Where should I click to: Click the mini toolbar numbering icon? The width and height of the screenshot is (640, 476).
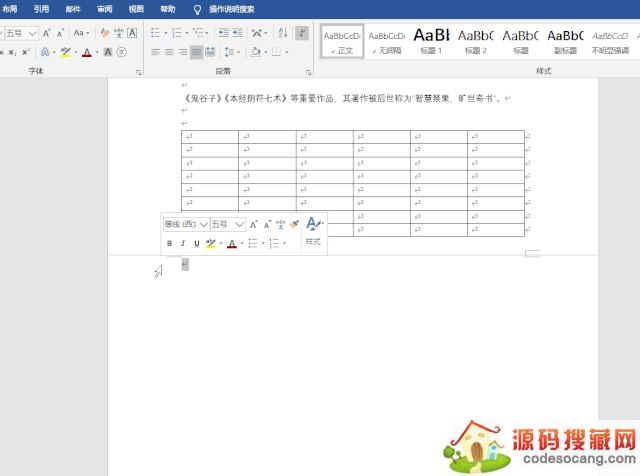274,243
